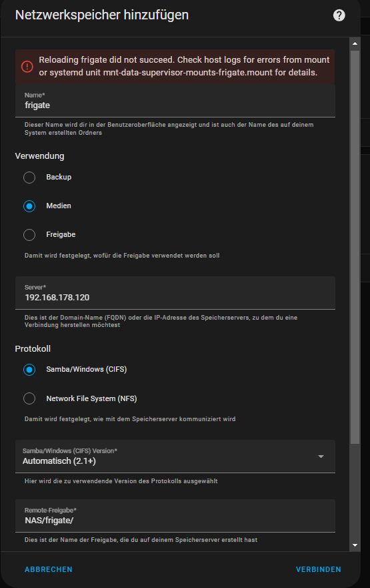Select the Backup usage option
Viewport: 370px width, 588px height.
29,178
